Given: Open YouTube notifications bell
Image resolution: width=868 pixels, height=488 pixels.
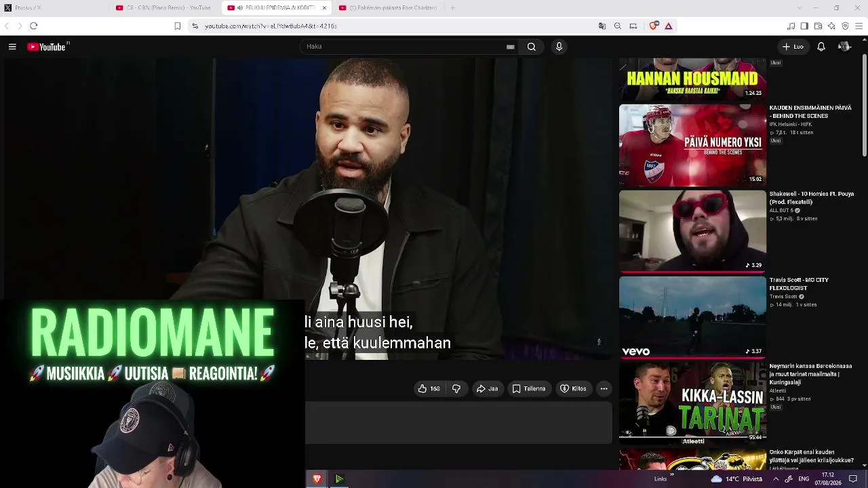Looking at the screenshot, I should tap(821, 47).
